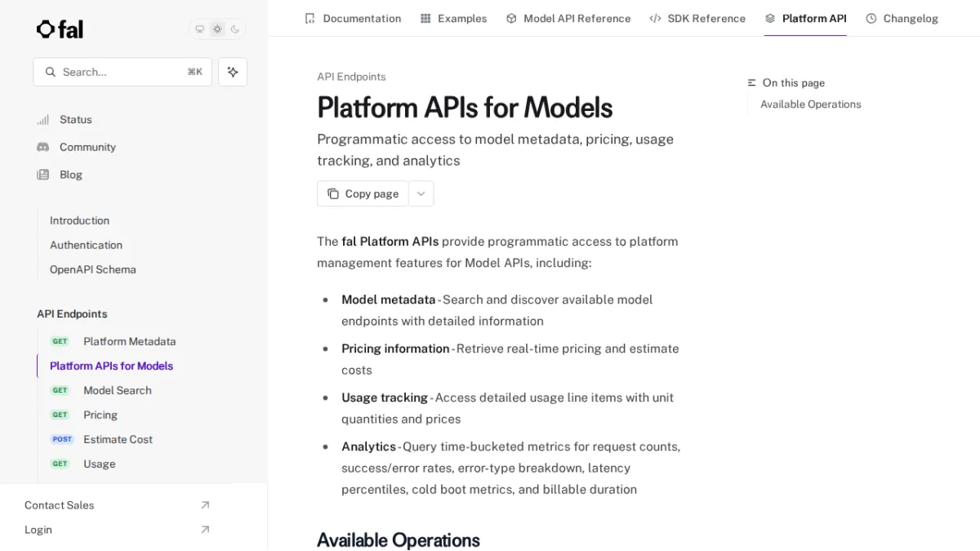Click the Platform APIs for Models title

pos(465,108)
